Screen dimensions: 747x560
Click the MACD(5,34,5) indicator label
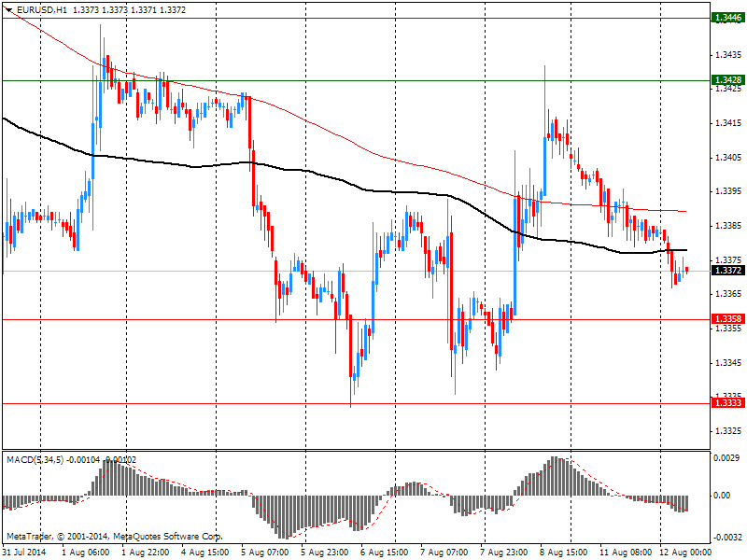[x=35, y=460]
